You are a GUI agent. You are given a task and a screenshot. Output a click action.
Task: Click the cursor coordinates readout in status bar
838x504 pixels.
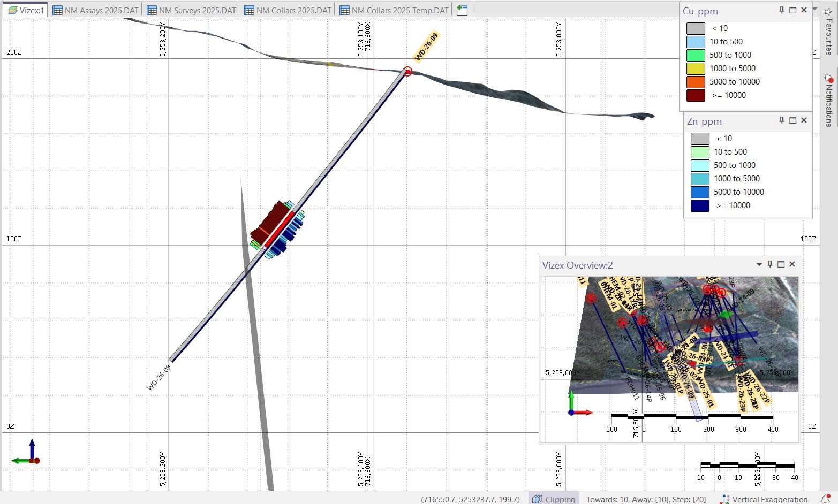click(470, 499)
